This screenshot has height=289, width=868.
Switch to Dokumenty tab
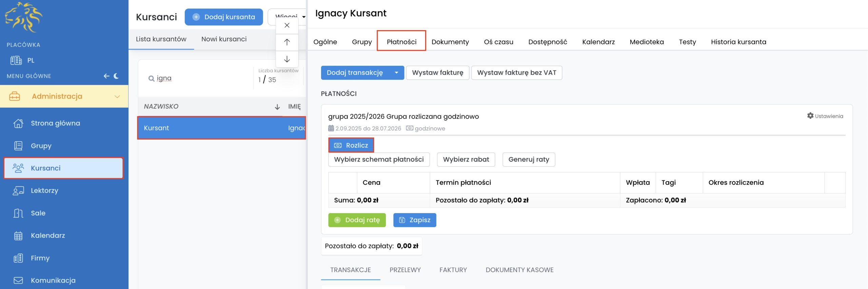pos(450,42)
